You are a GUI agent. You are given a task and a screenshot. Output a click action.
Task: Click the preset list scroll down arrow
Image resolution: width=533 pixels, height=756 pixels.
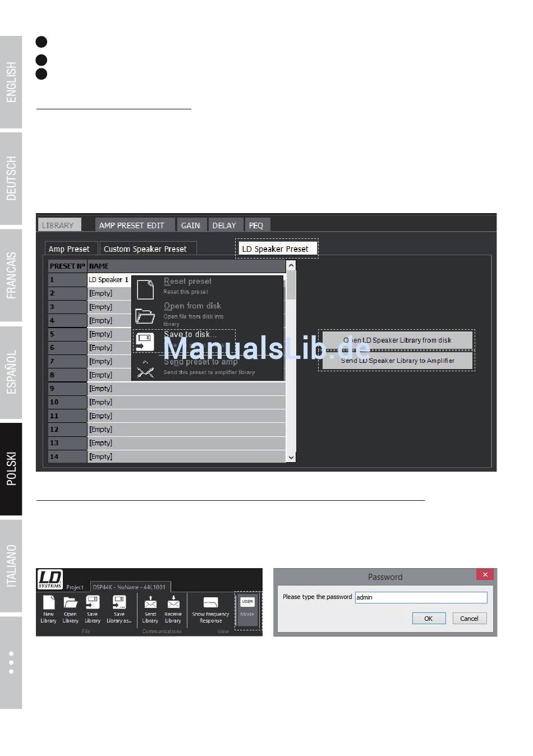pos(291,457)
